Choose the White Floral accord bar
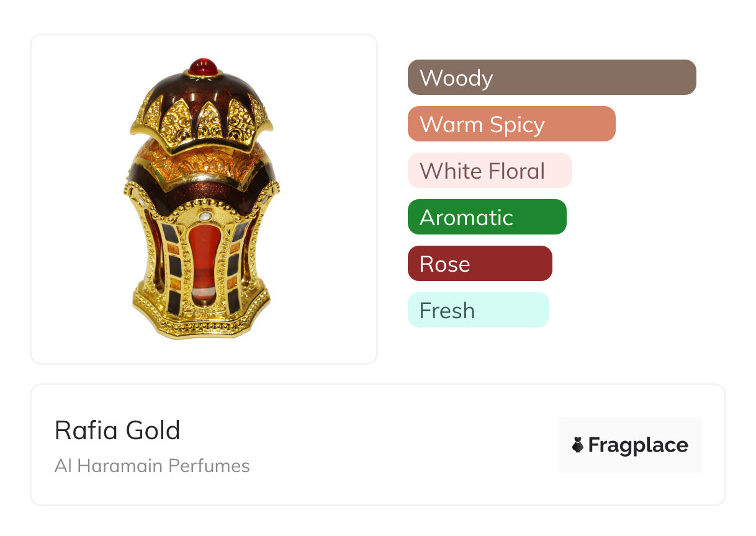 click(x=489, y=171)
